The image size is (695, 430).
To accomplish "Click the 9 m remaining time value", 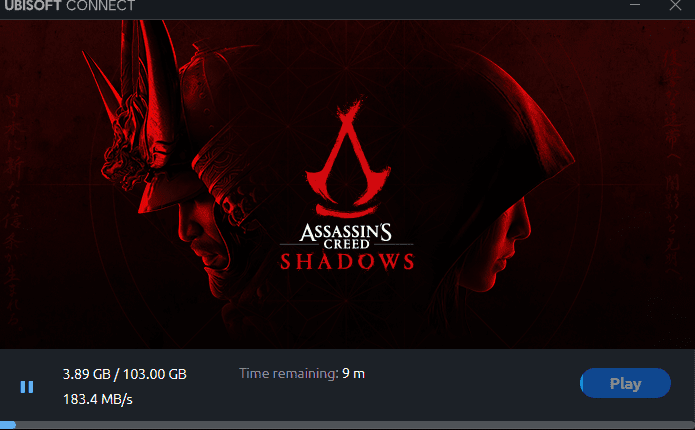I will [x=354, y=373].
